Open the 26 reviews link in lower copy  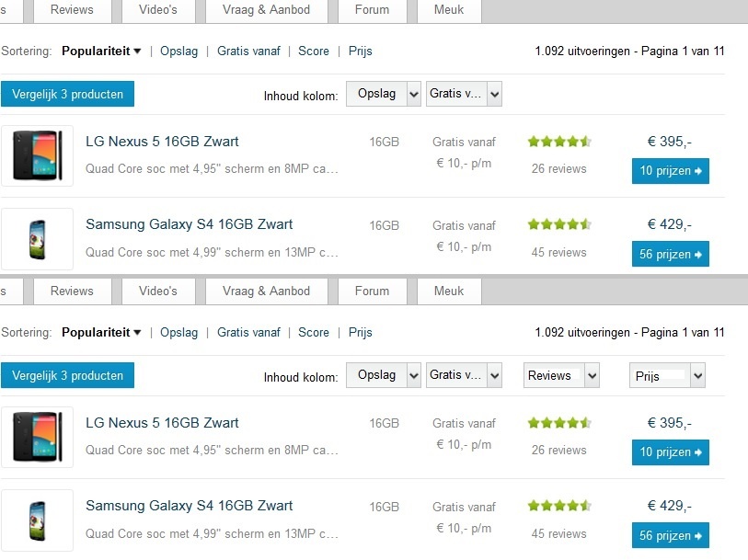[559, 450]
